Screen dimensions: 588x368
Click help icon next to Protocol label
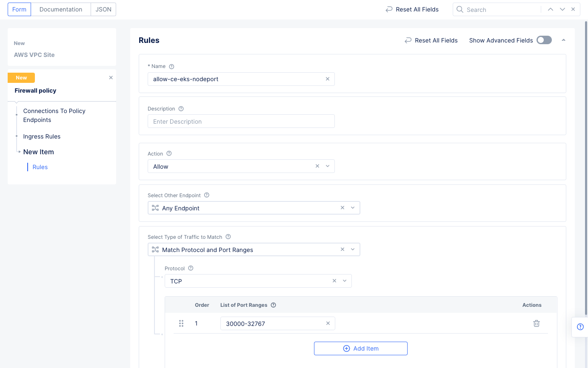[x=191, y=268]
